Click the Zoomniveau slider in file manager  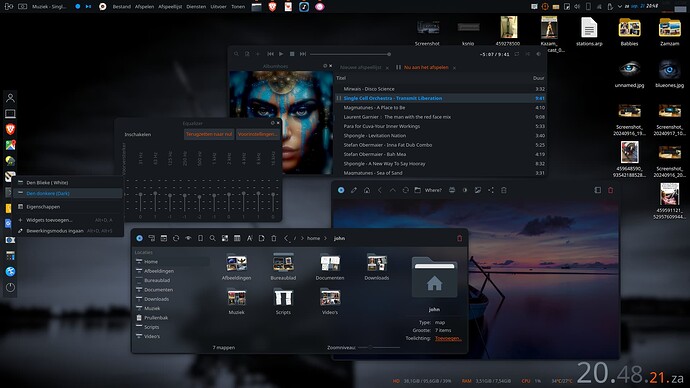(x=379, y=348)
